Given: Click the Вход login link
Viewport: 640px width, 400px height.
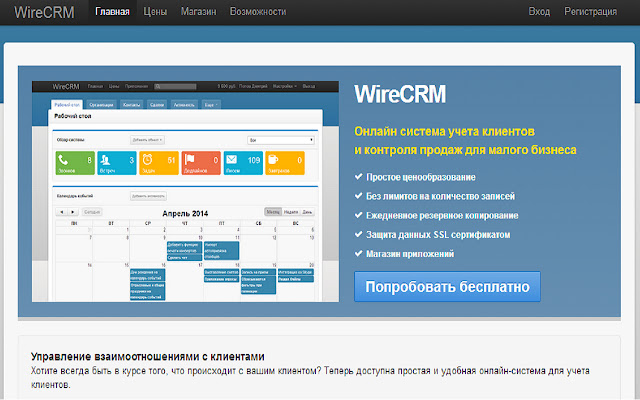Looking at the screenshot, I should (539, 12).
